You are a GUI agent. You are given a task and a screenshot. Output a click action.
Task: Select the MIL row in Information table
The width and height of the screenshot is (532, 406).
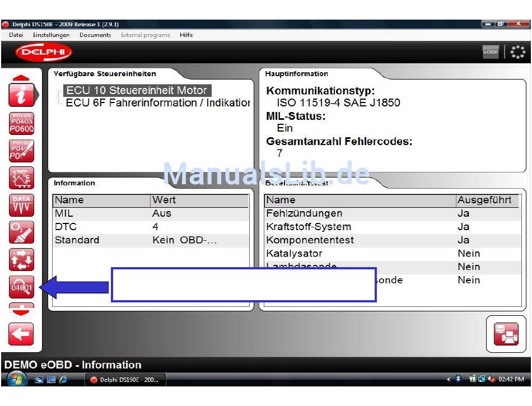(x=151, y=213)
